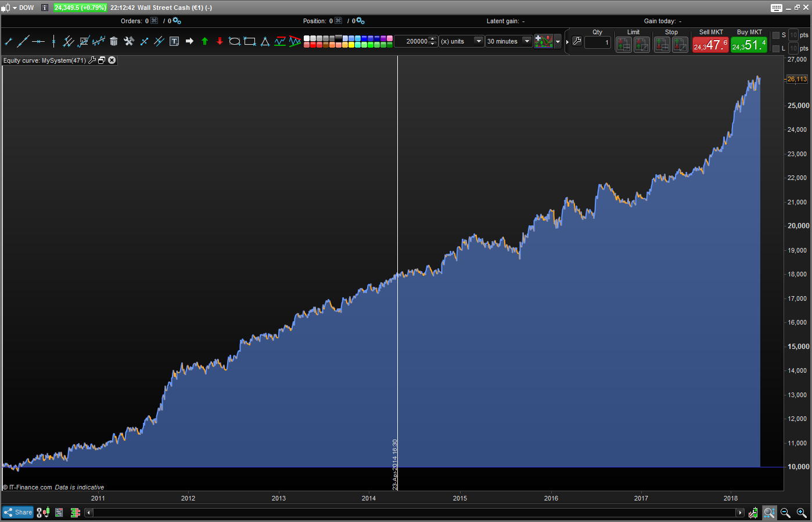Click the indicators and trading systems icon
812x522 pixels.
click(544, 41)
